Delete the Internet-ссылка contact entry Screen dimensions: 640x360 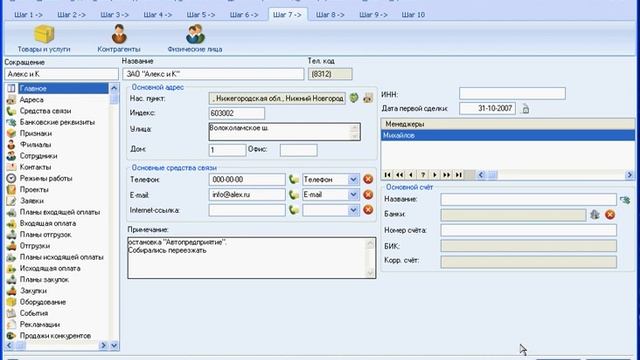(x=368, y=210)
